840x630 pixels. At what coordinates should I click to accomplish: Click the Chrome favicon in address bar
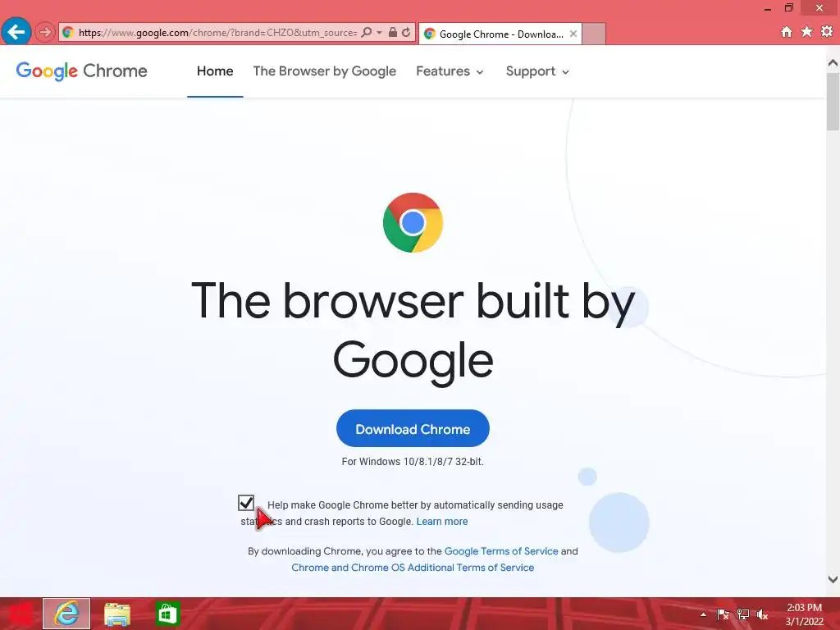[x=68, y=32]
